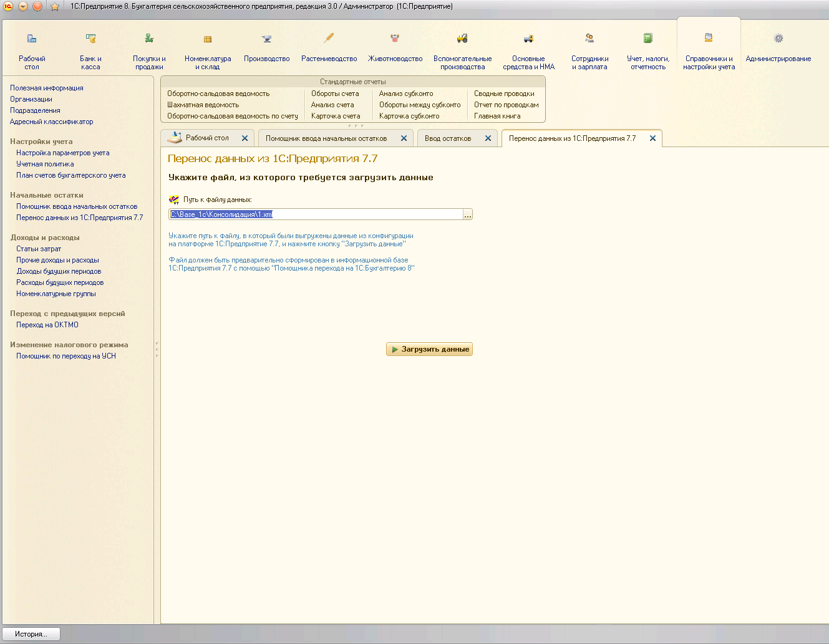
Task: Open Обороты счета report
Action: [335, 94]
